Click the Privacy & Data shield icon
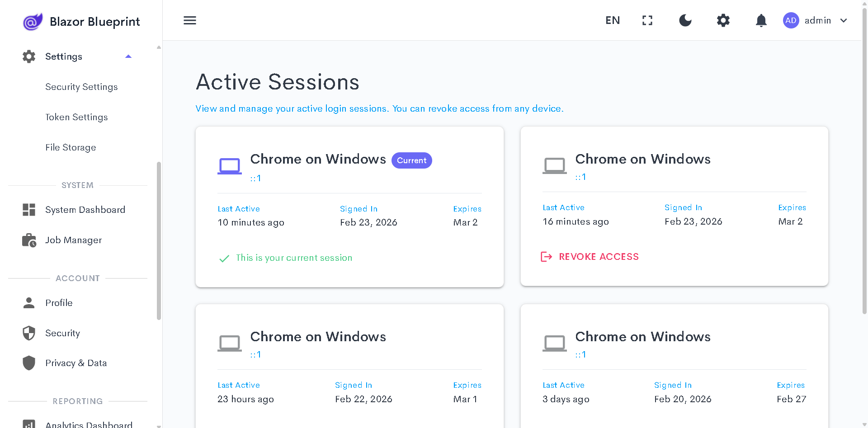Image resolution: width=868 pixels, height=428 pixels. point(29,363)
